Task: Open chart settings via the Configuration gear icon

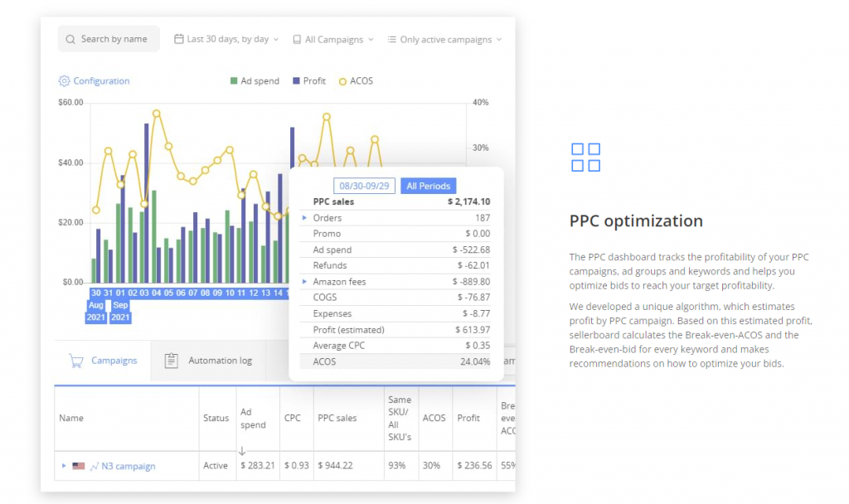Action: [x=65, y=80]
